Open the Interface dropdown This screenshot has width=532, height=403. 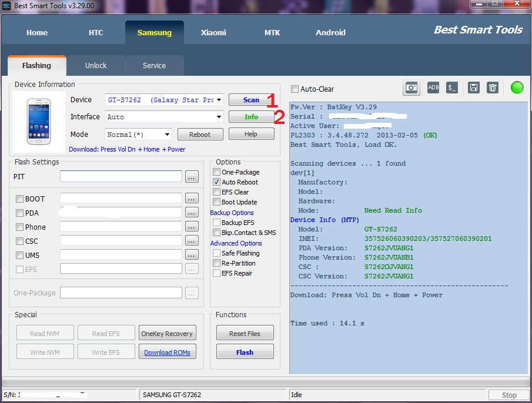219,117
